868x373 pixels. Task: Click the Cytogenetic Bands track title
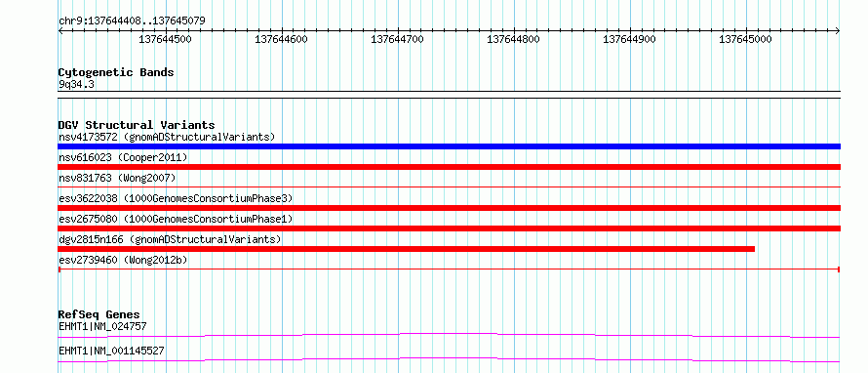116,72
